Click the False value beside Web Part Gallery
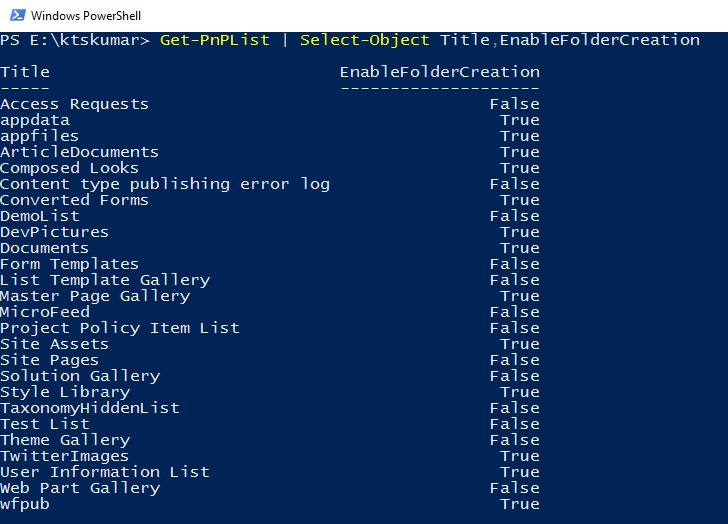 514,488
